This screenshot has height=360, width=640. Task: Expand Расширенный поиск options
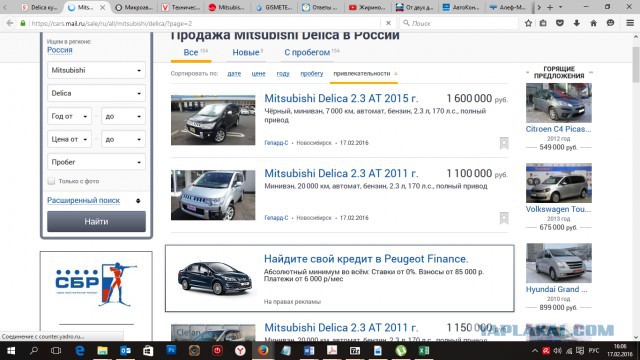pyautogui.click(x=83, y=200)
